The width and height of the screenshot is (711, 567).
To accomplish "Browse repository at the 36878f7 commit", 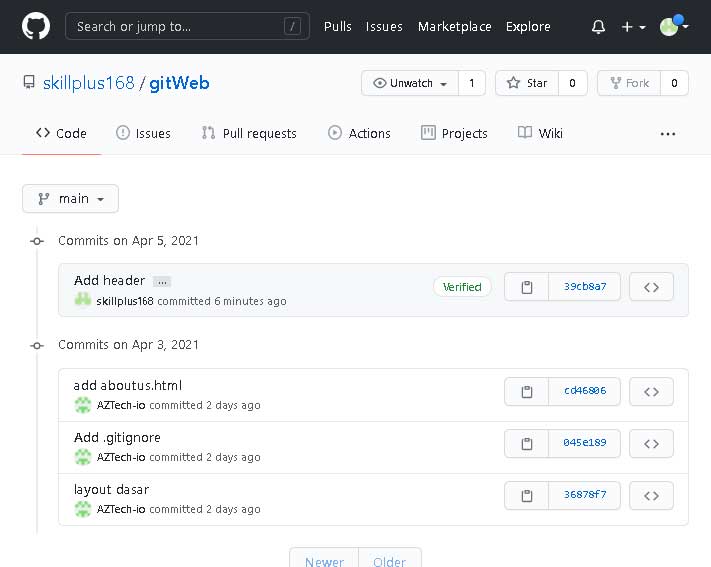I will 651,495.
